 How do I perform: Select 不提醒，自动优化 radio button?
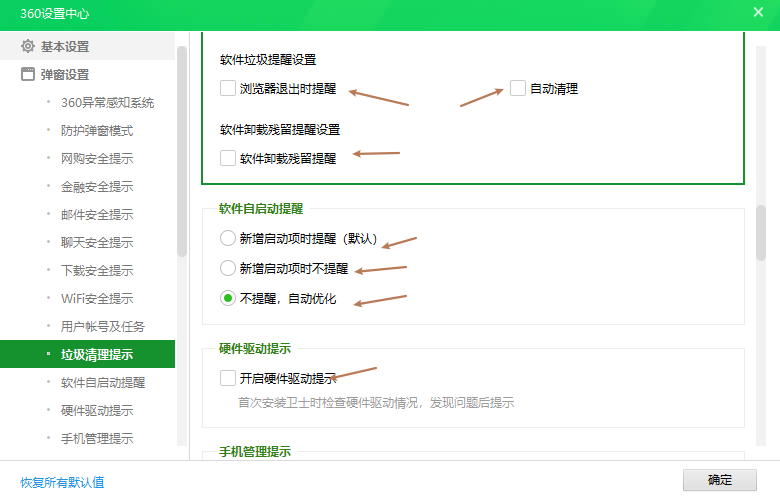click(228, 298)
